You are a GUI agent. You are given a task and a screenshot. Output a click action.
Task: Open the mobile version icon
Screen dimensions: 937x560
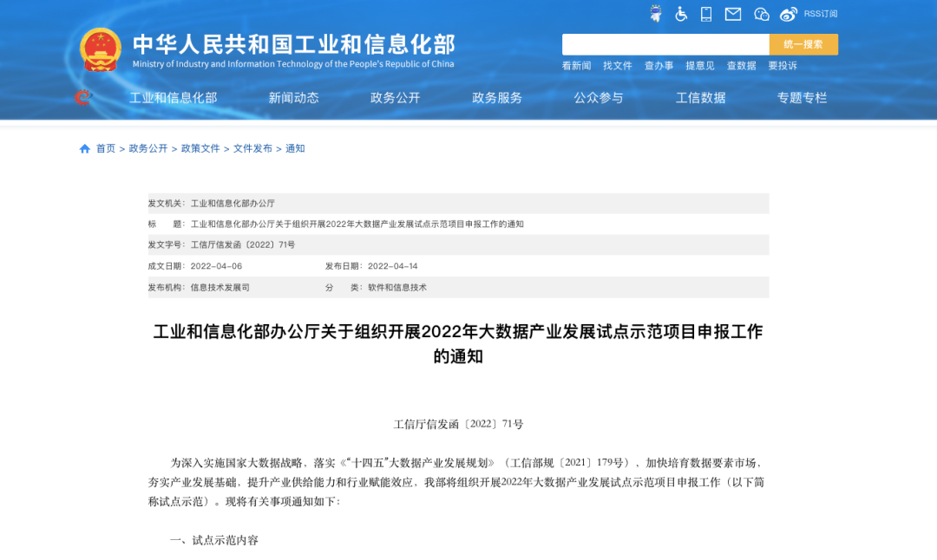pyautogui.click(x=706, y=13)
